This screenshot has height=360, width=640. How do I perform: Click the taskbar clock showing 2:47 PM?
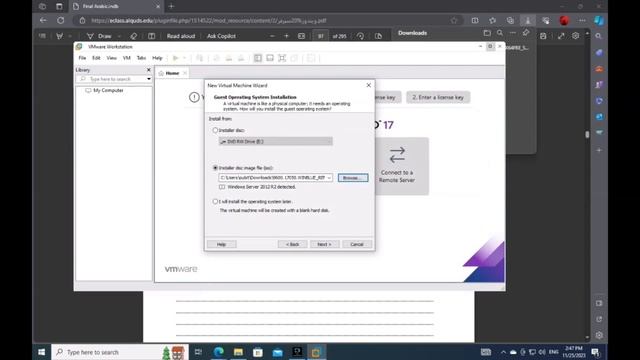[573, 352]
